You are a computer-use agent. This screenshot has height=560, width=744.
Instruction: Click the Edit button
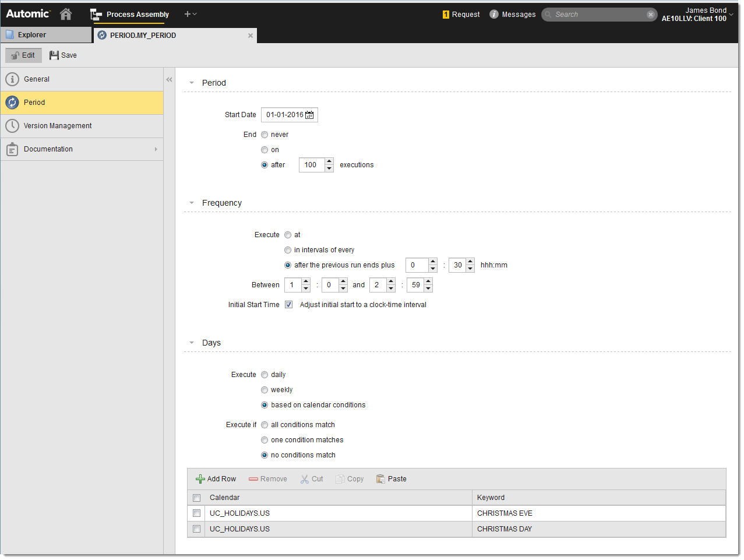(23, 55)
